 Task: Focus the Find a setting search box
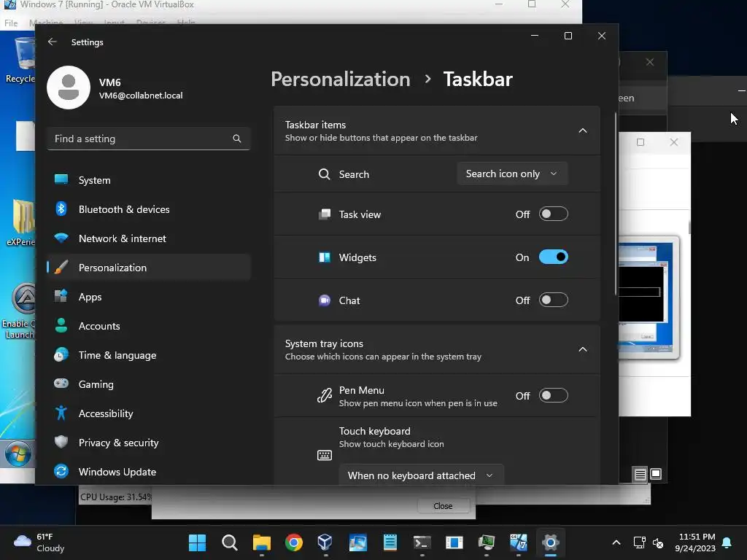click(x=149, y=139)
